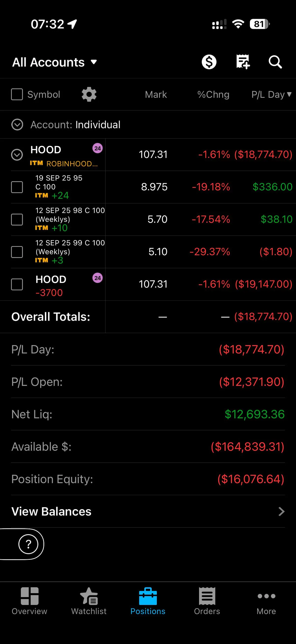
Task: Go to the Overview tab
Action: point(29,601)
